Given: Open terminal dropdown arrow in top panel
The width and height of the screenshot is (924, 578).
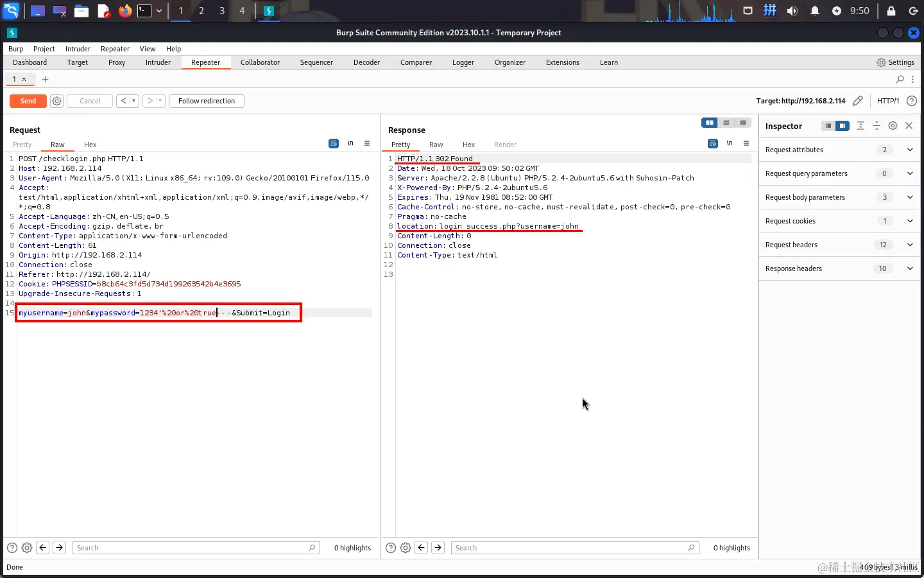Looking at the screenshot, I should [159, 11].
